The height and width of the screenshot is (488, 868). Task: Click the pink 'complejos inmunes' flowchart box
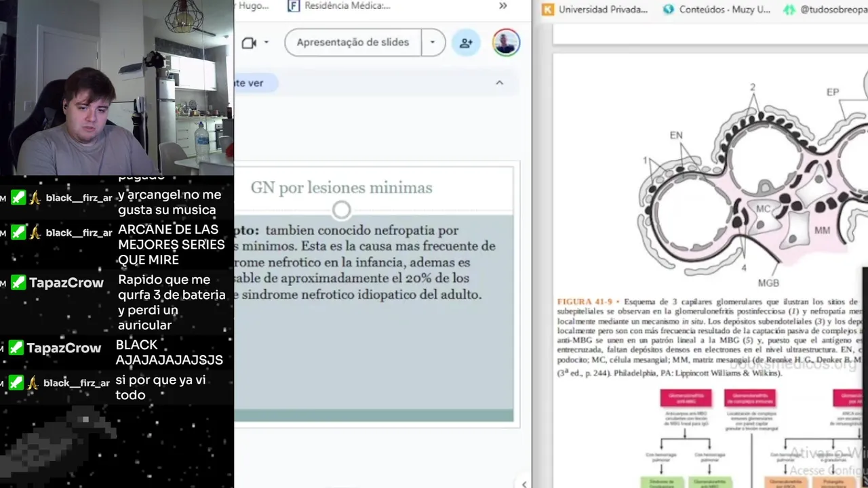750,398
